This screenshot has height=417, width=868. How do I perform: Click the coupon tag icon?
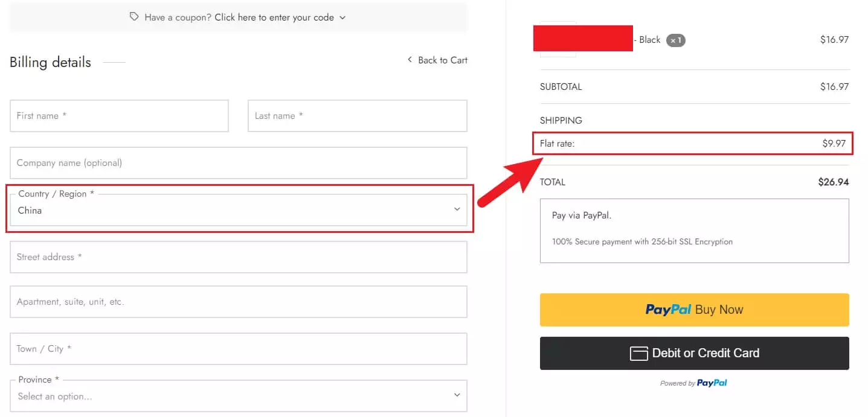(135, 17)
